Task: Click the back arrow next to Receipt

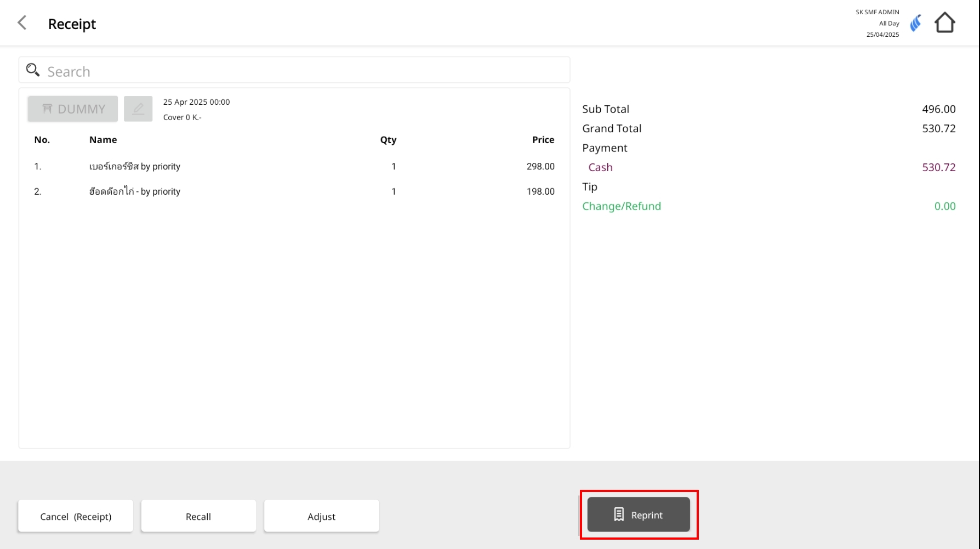Action: click(x=22, y=23)
